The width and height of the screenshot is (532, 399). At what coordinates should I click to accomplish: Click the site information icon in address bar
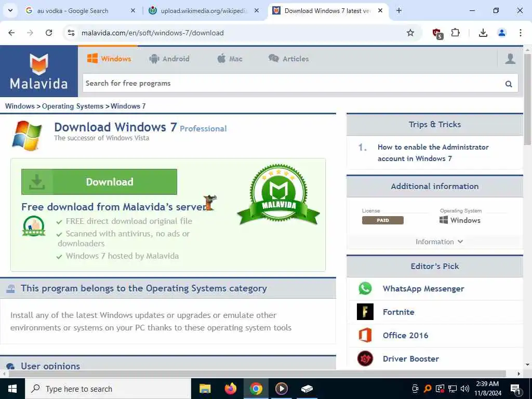click(x=71, y=33)
